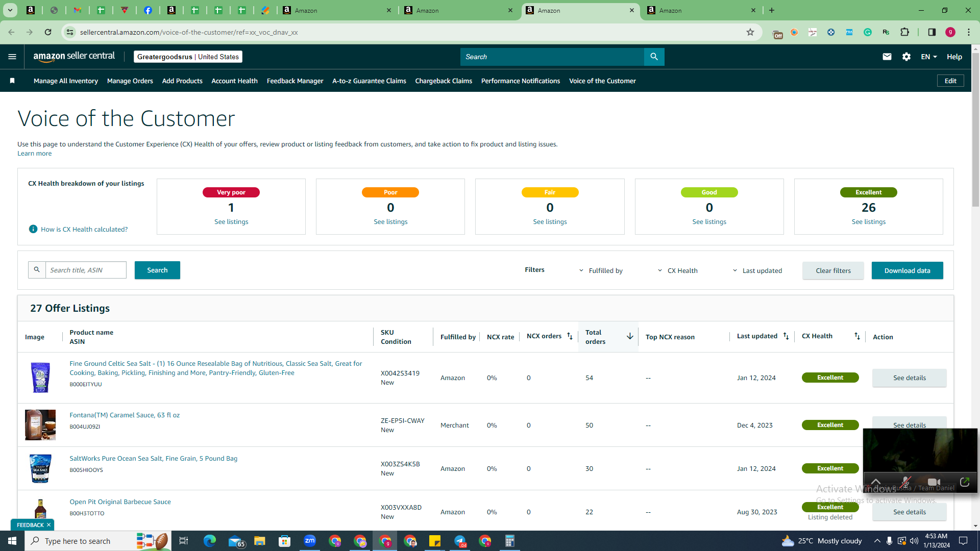980x551 pixels.
Task: Open Add Products menu item
Action: [x=182, y=81]
